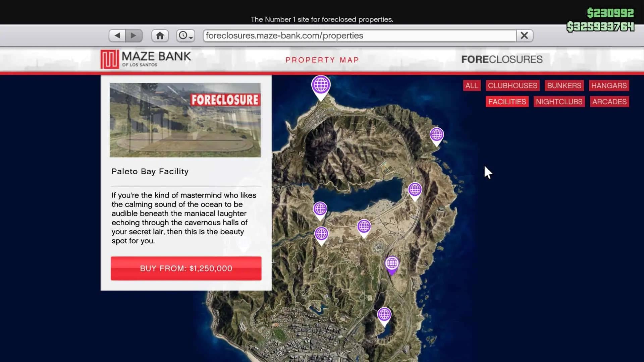Go to the browser home page icon
The width and height of the screenshot is (644, 362).
(160, 36)
